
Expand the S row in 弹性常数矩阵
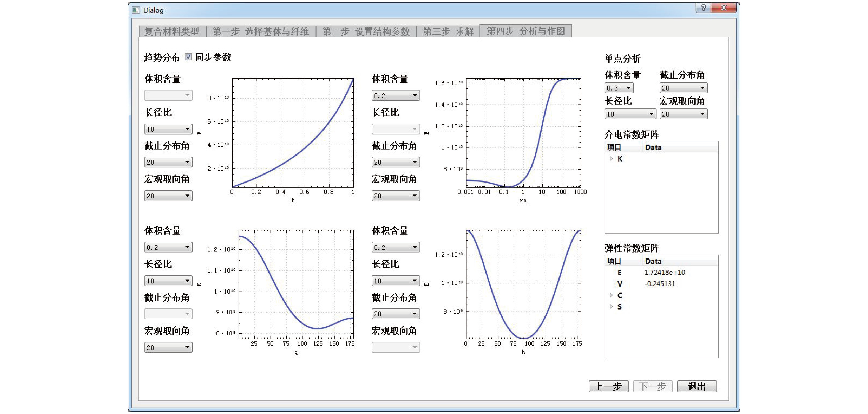click(611, 306)
